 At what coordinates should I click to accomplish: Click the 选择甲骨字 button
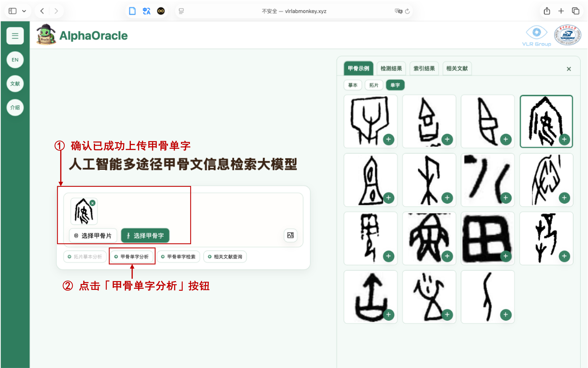[145, 235]
